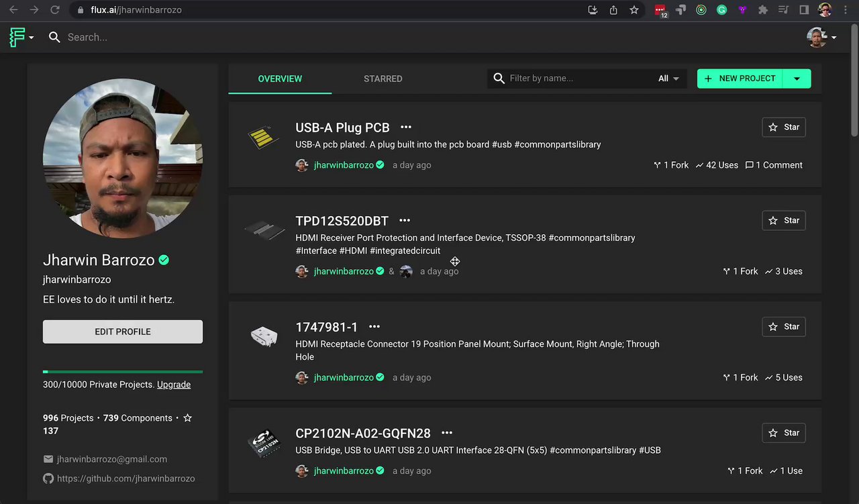Star the 1747981-1 project
The width and height of the screenshot is (859, 504).
point(784,327)
